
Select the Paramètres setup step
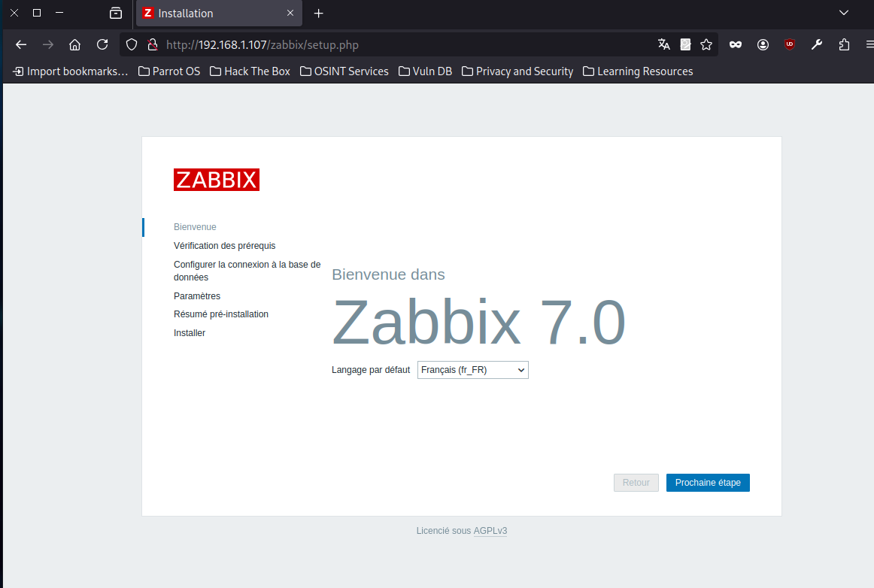(197, 296)
